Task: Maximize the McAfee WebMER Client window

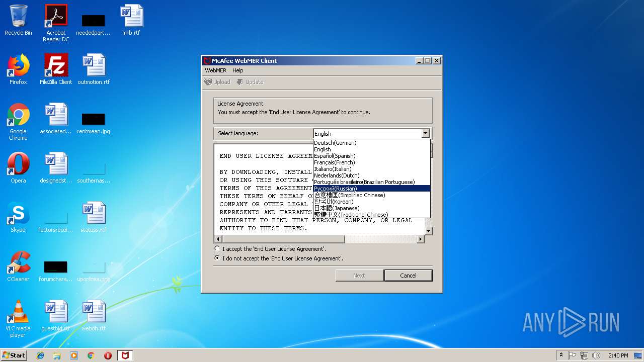Action: click(428, 61)
